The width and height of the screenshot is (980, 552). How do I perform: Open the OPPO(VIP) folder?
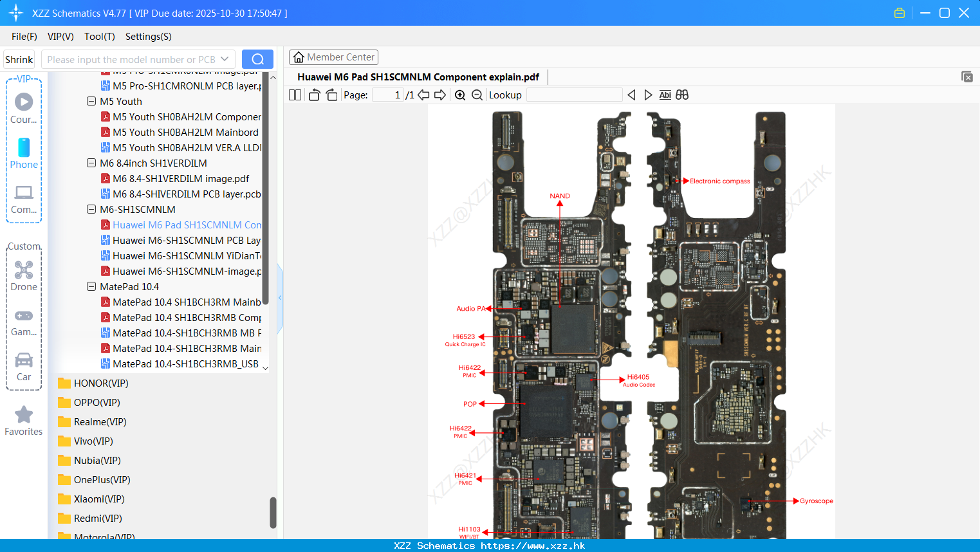click(89, 402)
